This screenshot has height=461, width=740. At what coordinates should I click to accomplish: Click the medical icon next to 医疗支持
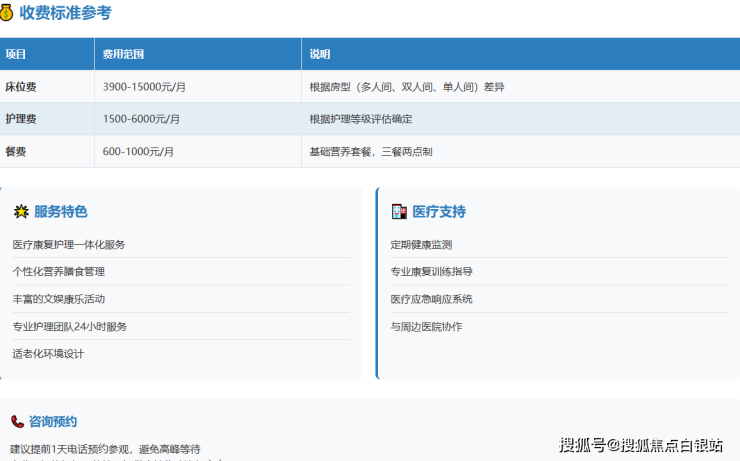[x=399, y=212]
